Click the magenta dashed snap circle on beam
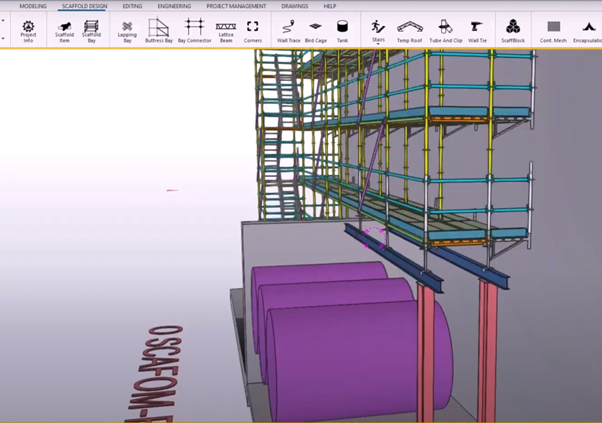The height and width of the screenshot is (423, 602). point(374,238)
